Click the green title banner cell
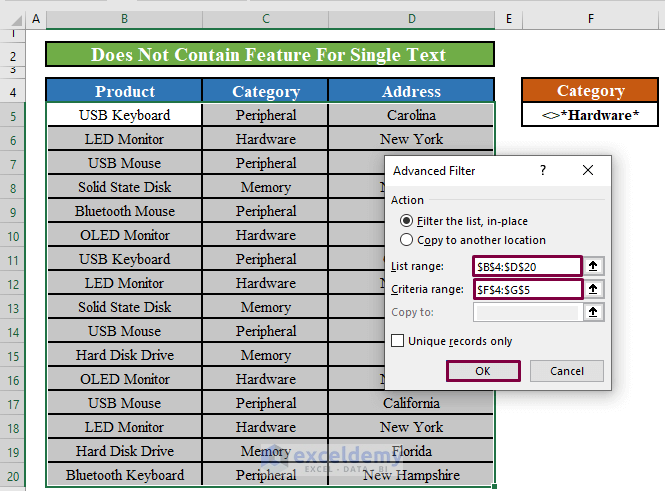Image resolution: width=665 pixels, height=491 pixels. click(269, 55)
